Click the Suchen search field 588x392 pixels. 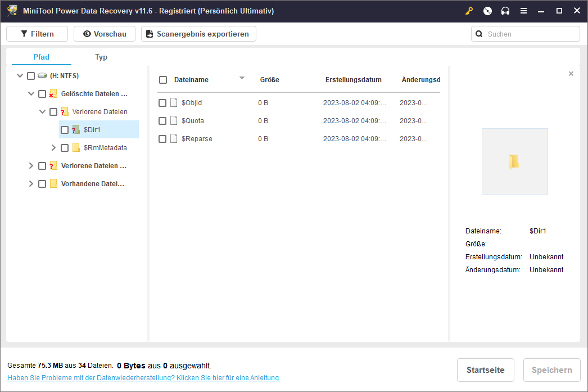(528, 34)
